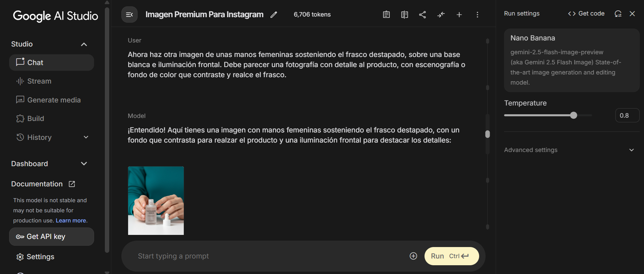
Task: Expand the Dashboard section
Action: tap(84, 164)
